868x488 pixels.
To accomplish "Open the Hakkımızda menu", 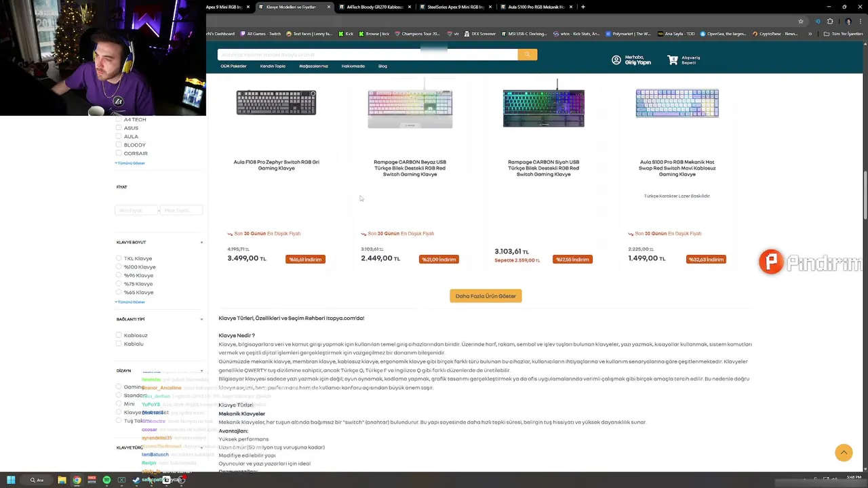I will (353, 66).
